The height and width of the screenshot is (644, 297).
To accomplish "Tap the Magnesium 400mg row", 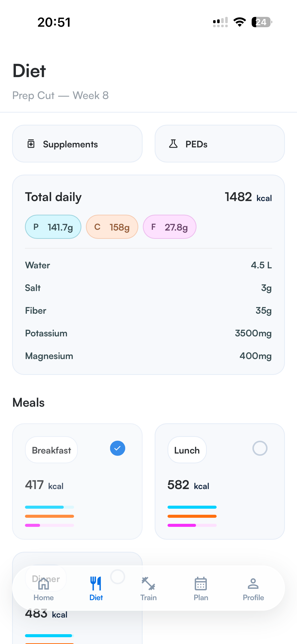I will (148, 356).
